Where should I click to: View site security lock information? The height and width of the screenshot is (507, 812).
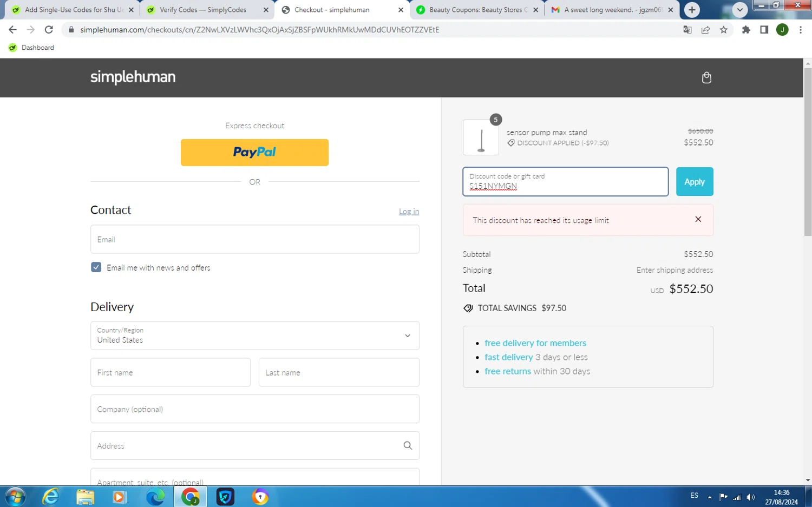pos(71,30)
